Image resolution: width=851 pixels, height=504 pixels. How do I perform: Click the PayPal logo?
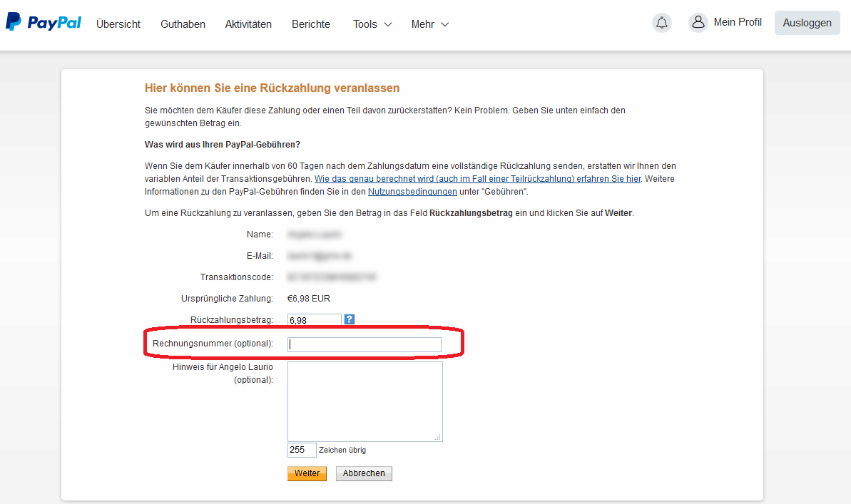click(44, 23)
